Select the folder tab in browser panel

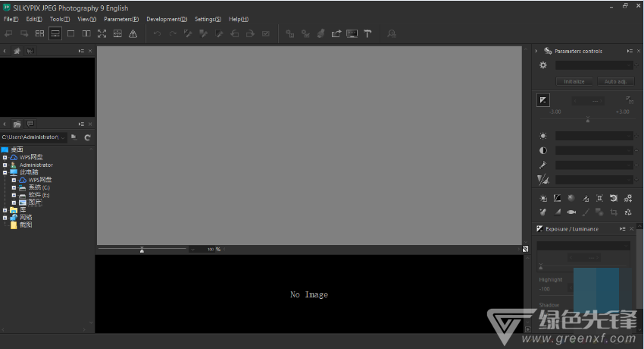click(17, 124)
